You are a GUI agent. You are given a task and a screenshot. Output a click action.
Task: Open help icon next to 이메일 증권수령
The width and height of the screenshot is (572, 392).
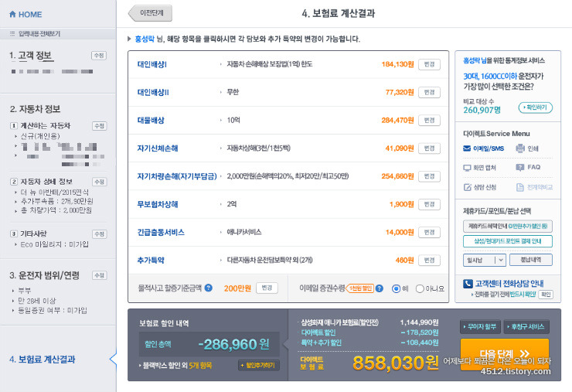coord(380,288)
